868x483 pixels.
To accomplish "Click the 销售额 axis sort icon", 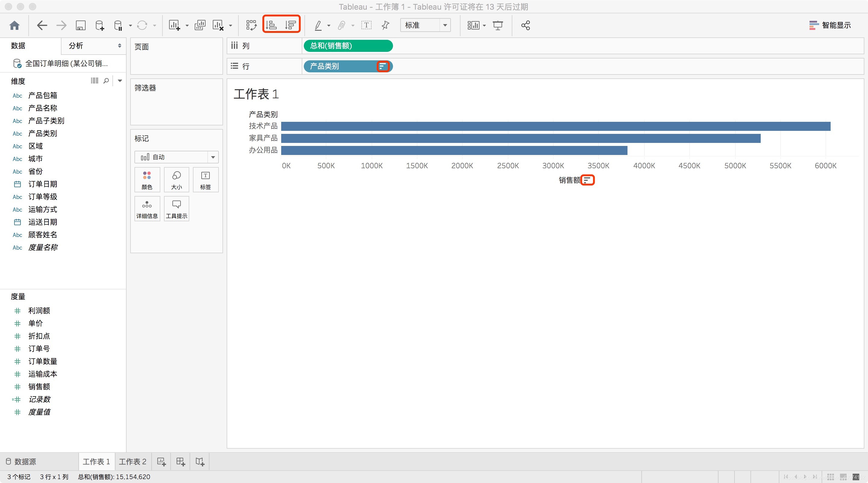I will pyautogui.click(x=587, y=180).
